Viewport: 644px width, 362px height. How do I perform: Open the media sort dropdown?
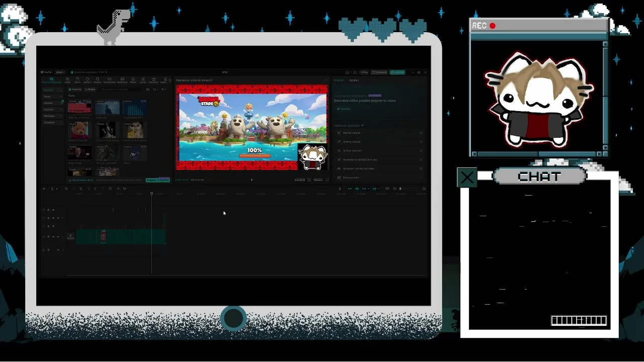(155, 89)
